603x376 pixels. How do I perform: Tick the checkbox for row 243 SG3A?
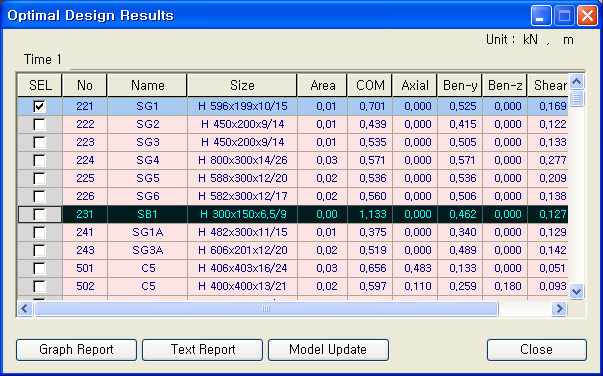click(x=39, y=251)
